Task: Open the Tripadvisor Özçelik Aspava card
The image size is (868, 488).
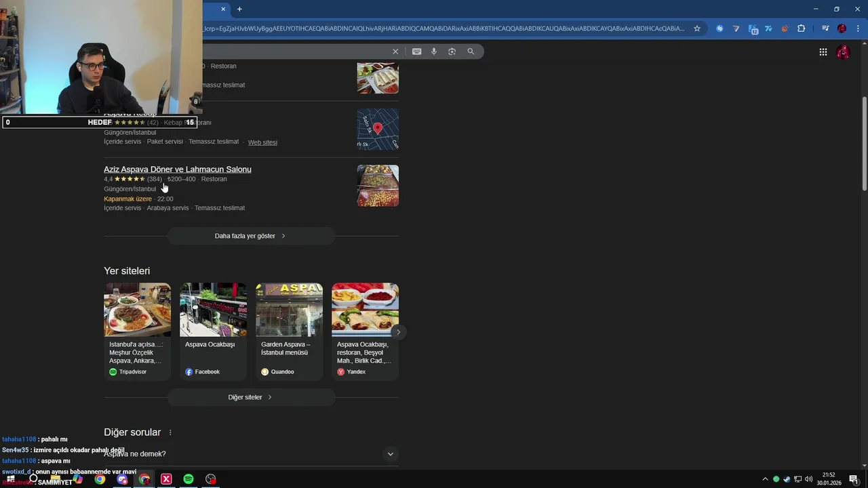Action: 137,331
